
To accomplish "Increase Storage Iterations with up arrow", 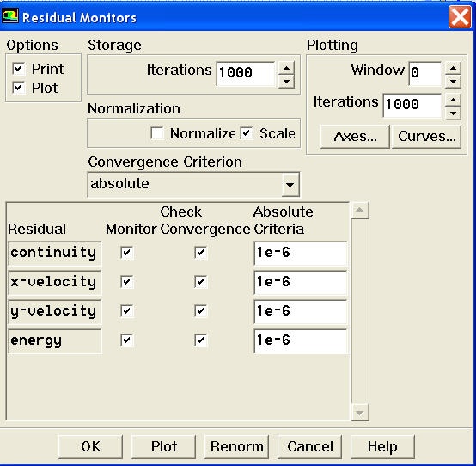I will tap(286, 68).
